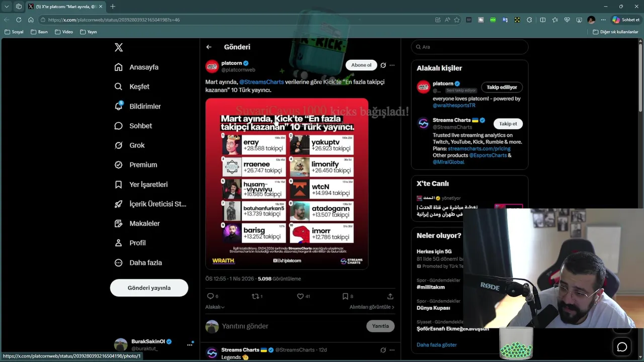
Task: Open Premium in the sidebar
Action: click(135, 164)
